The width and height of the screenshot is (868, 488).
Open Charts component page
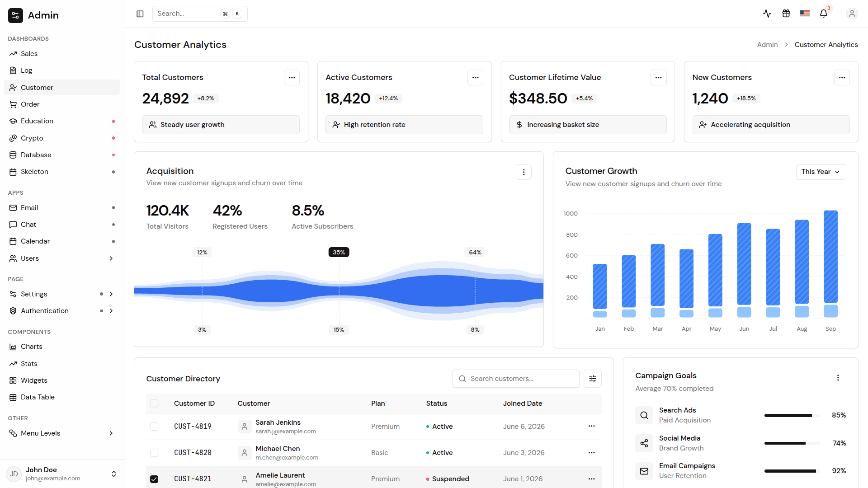[62, 347]
